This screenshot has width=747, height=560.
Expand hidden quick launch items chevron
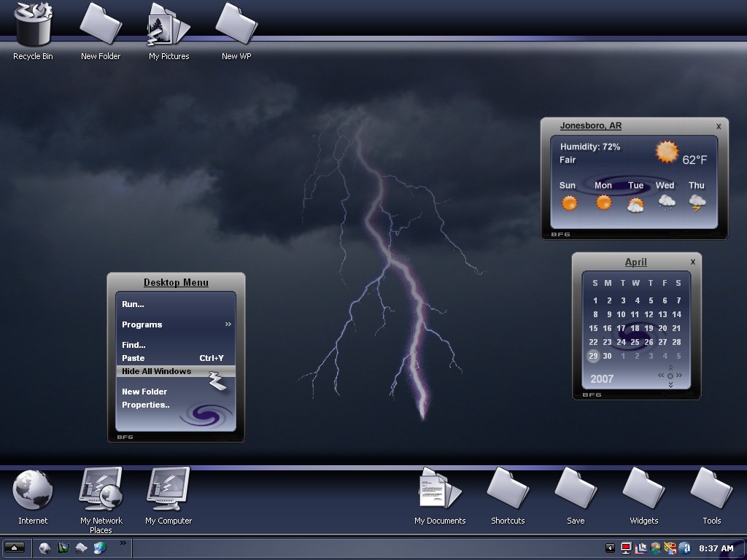pos(123,542)
